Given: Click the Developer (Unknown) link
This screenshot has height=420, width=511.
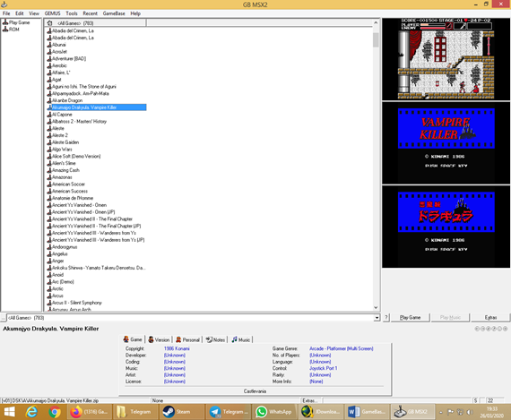Looking at the screenshot, I should pyautogui.click(x=174, y=355).
